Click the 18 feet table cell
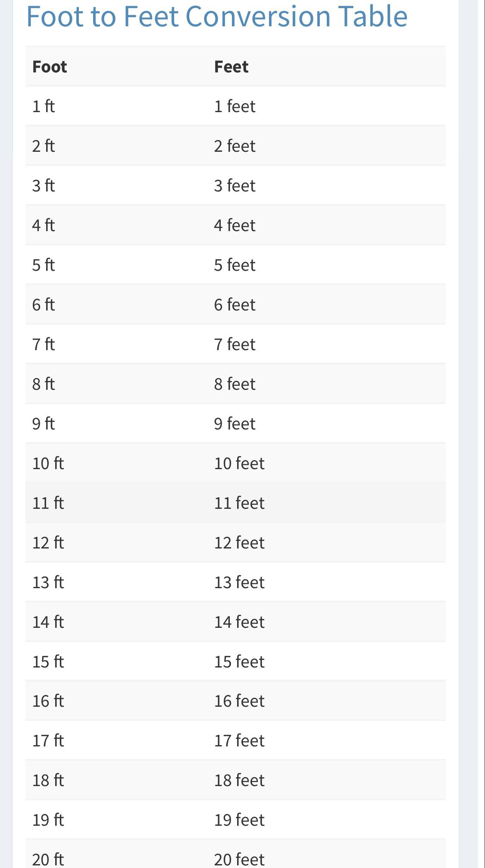The width and height of the screenshot is (485, 868). (239, 780)
